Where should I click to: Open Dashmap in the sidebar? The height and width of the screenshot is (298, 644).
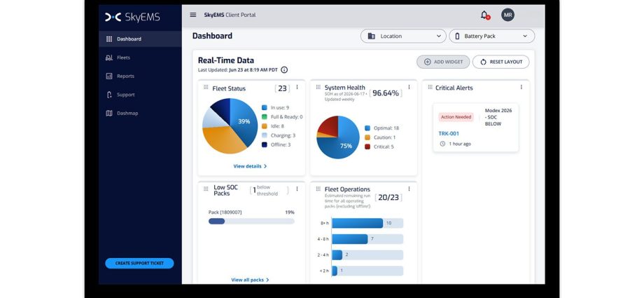(x=140, y=113)
